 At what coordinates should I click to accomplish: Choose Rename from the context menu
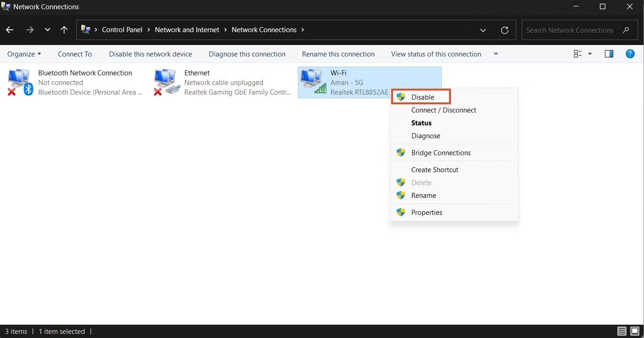point(454,196)
